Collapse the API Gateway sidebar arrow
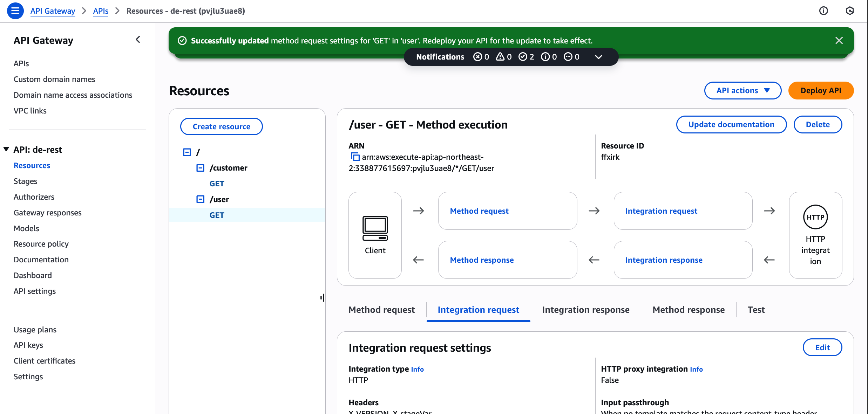The width and height of the screenshot is (868, 414). pyautogui.click(x=138, y=40)
